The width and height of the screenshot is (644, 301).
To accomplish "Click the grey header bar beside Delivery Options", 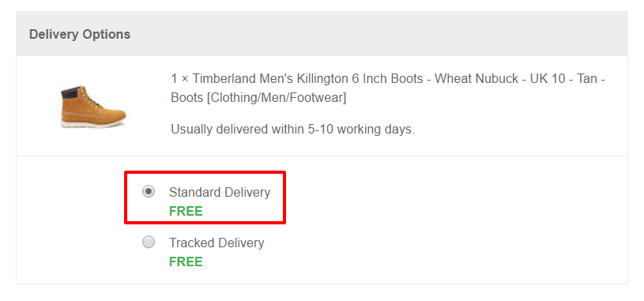I will (378, 34).
